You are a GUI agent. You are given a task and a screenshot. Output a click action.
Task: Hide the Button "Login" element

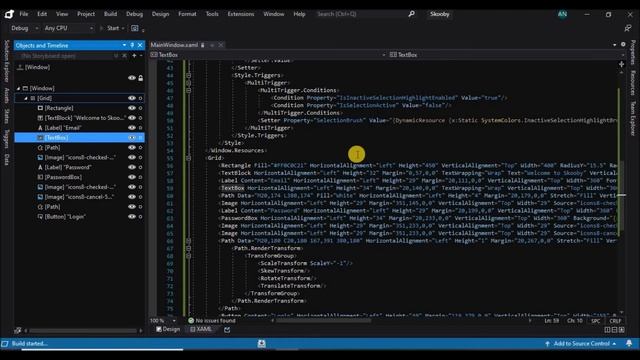tap(131, 217)
